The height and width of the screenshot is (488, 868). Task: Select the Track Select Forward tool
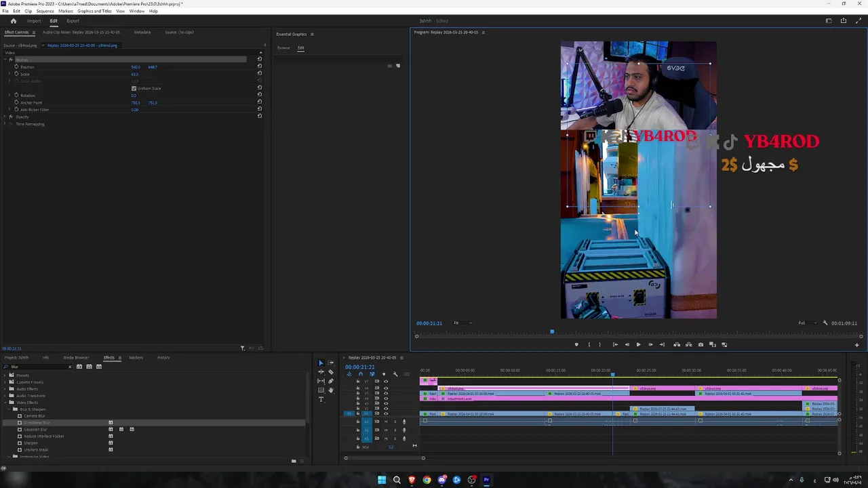331,363
